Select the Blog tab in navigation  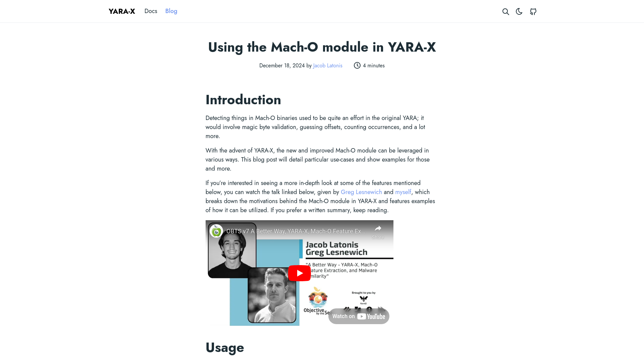[x=171, y=11]
